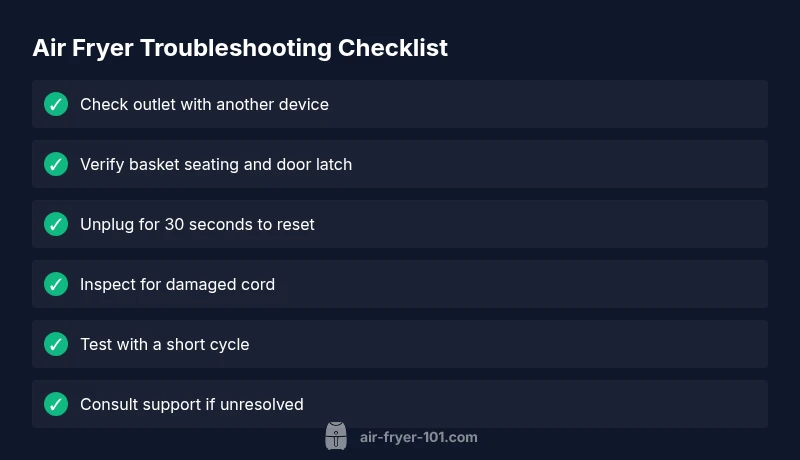Toggle the checkmark for 'Unplug for 30 seconds'
Viewport: 800px width, 460px height.
click(56, 224)
